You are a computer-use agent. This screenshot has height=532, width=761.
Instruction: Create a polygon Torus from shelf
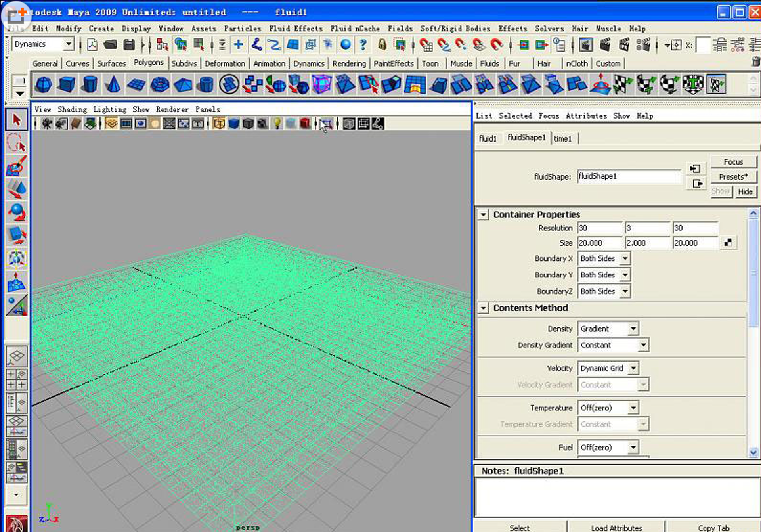(159, 84)
